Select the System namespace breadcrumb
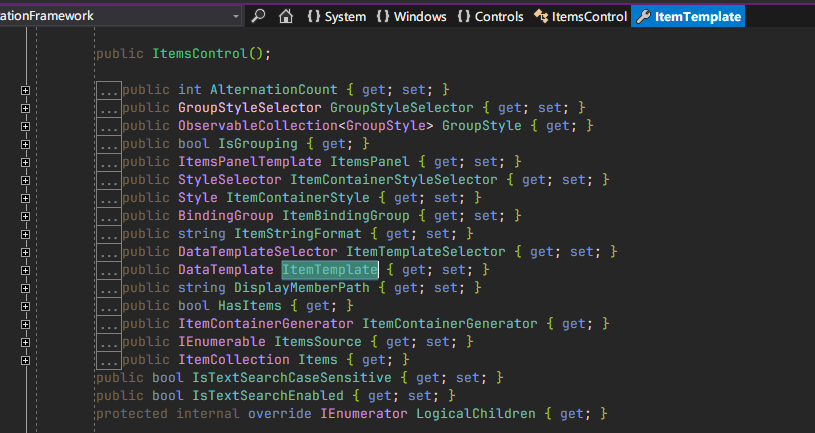The width and height of the screenshot is (815, 433). 336,17
